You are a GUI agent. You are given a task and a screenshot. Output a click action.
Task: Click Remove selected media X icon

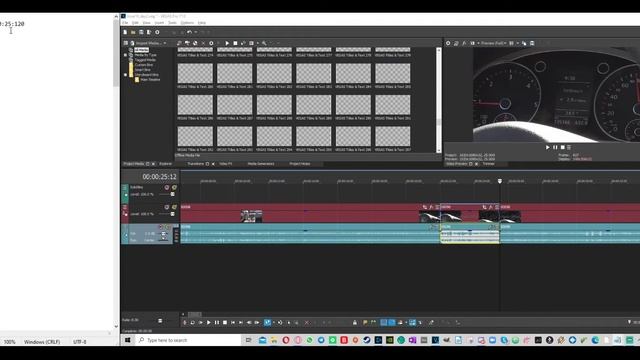[x=203, y=43]
